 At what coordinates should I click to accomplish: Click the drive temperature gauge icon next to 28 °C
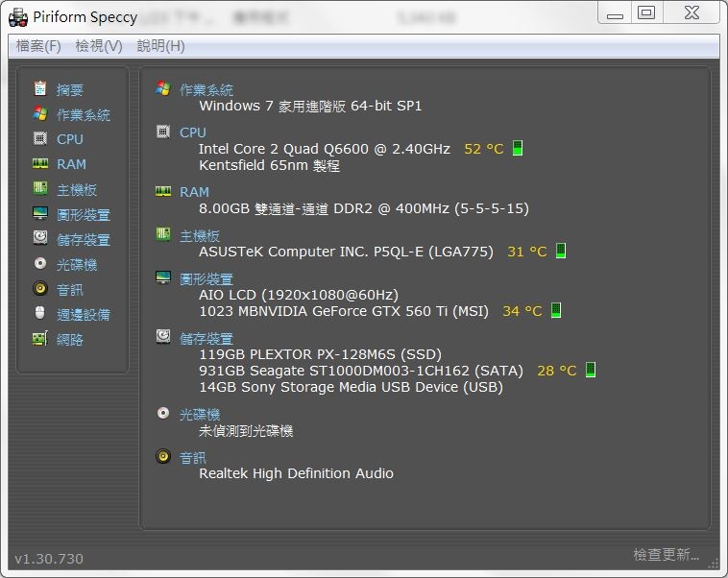[x=590, y=370]
